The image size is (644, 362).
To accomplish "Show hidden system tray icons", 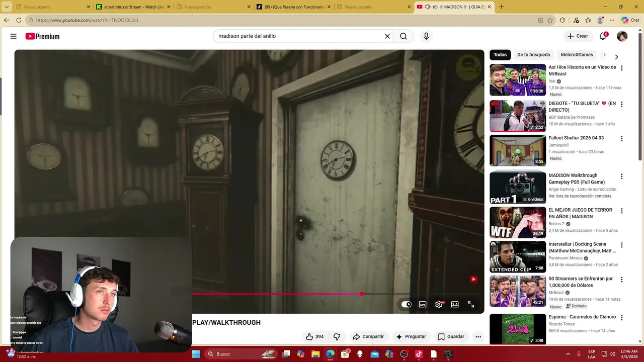I will coord(568,354).
